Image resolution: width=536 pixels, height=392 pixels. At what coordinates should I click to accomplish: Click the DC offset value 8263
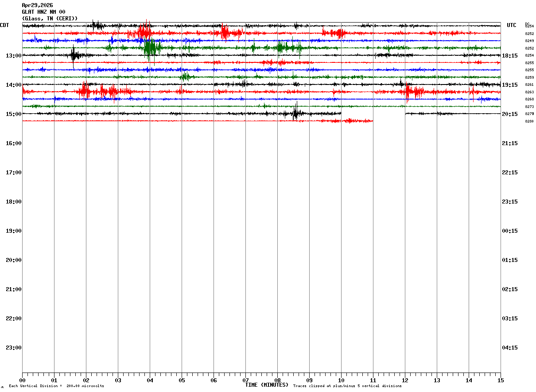[x=529, y=92]
